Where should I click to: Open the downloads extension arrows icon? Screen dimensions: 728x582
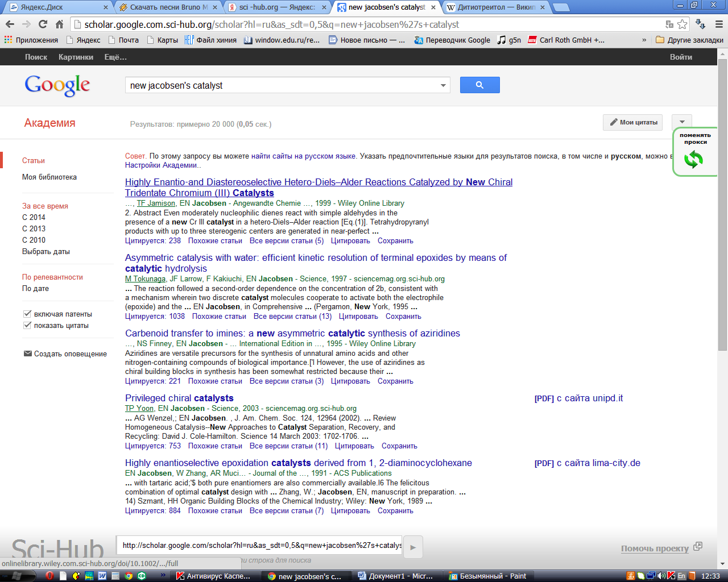(701, 24)
